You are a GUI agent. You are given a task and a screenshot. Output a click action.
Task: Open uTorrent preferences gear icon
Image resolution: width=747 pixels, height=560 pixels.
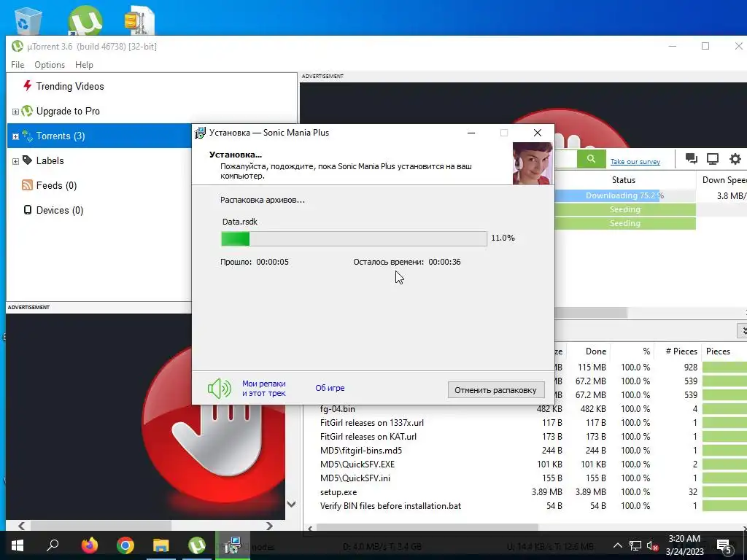coord(735,159)
